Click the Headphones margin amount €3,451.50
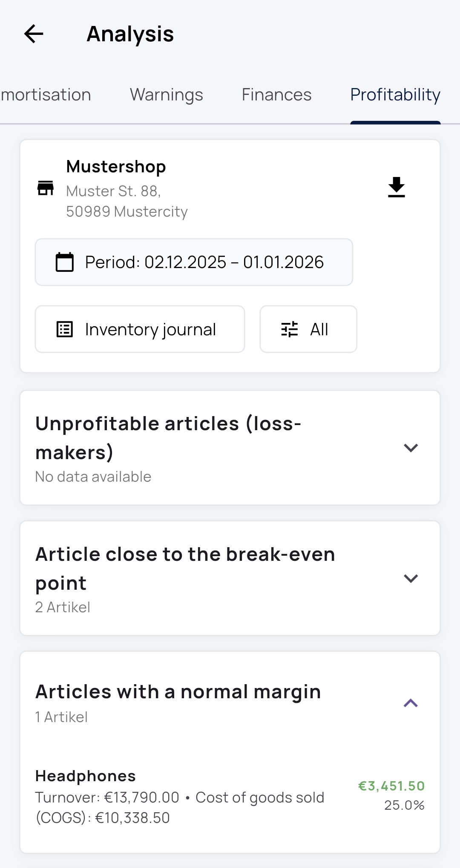 point(391,786)
